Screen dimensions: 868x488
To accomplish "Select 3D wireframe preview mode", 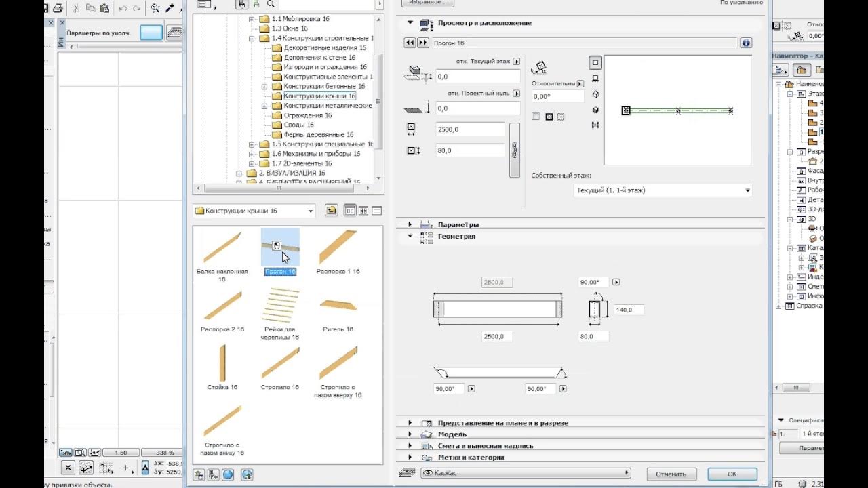I will [x=595, y=94].
